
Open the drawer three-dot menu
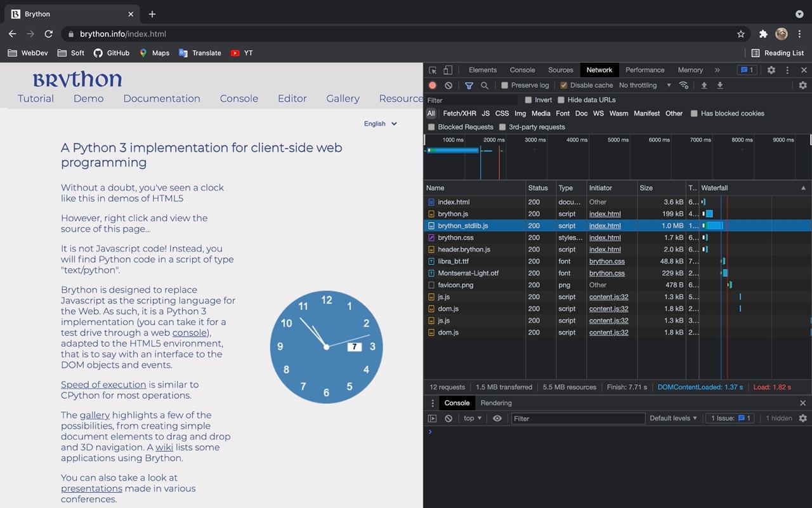433,403
